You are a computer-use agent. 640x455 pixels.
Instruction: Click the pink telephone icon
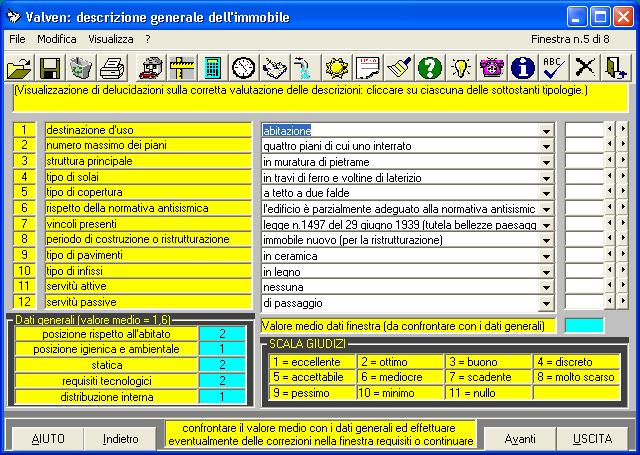[x=491, y=67]
